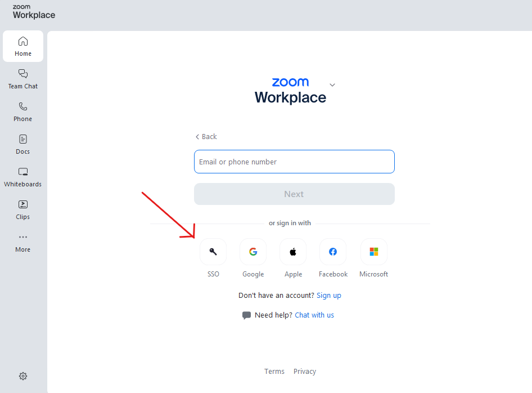Click the Apple text label
Screen dimensions: 532x393
(293, 274)
